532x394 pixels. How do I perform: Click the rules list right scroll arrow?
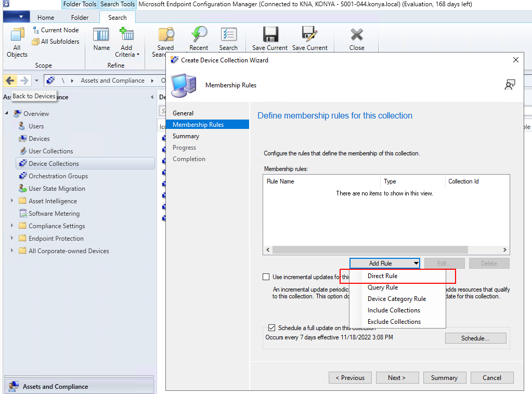pos(505,250)
